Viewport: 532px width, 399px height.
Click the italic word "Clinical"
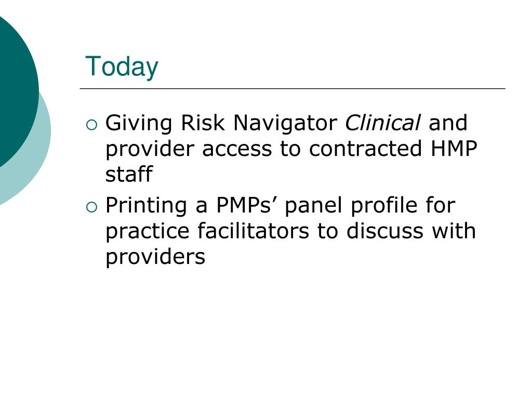(x=383, y=123)
